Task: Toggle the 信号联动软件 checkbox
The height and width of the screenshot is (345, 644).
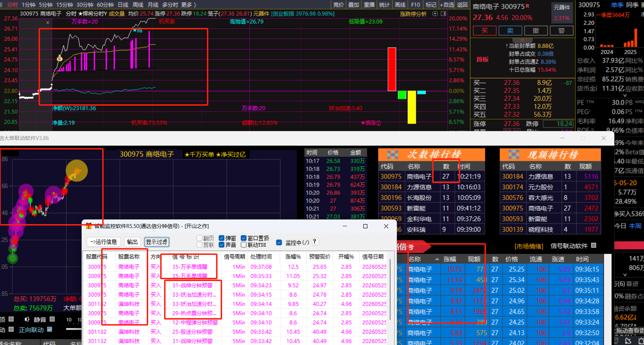Action: [594, 245]
